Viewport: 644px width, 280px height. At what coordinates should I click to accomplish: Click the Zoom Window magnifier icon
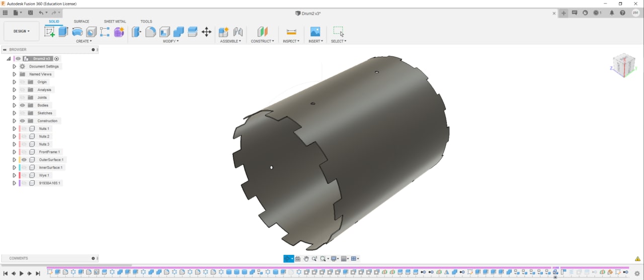pyautogui.click(x=323, y=259)
